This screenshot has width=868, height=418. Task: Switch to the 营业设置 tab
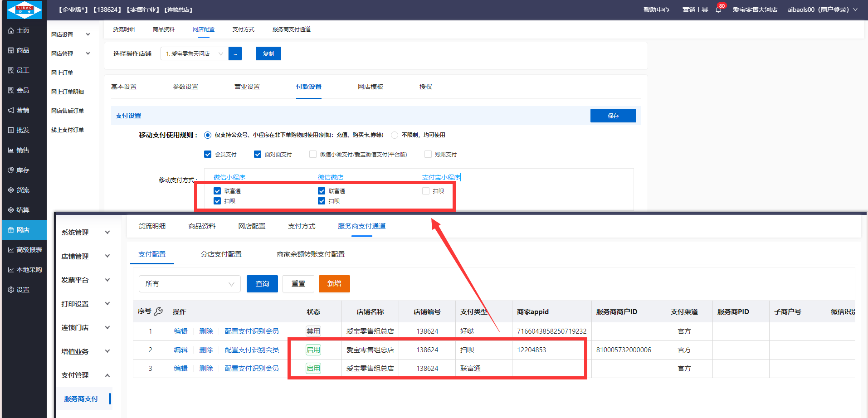coord(247,87)
